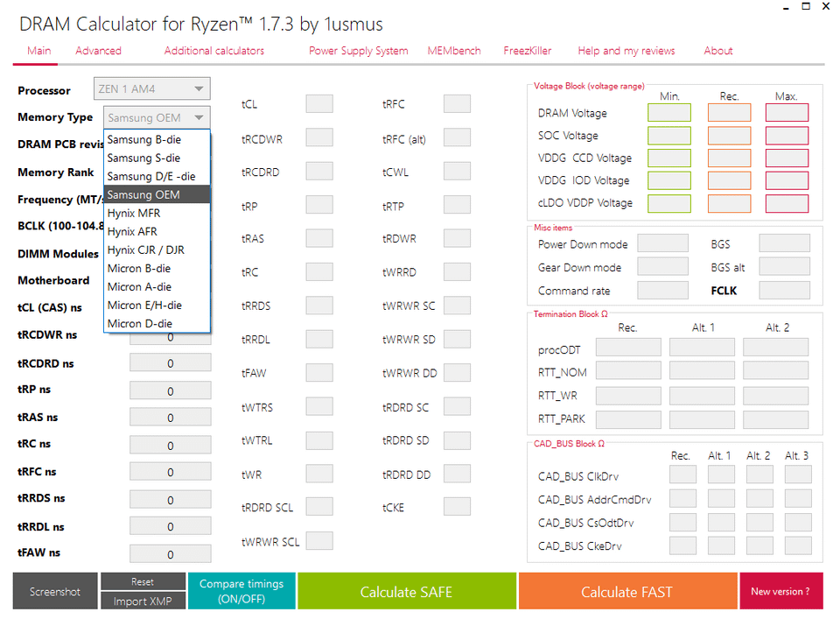The width and height of the screenshot is (840, 626).
Task: Click the CAD_BUS ClkDrv Rec. field
Action: click(682, 475)
